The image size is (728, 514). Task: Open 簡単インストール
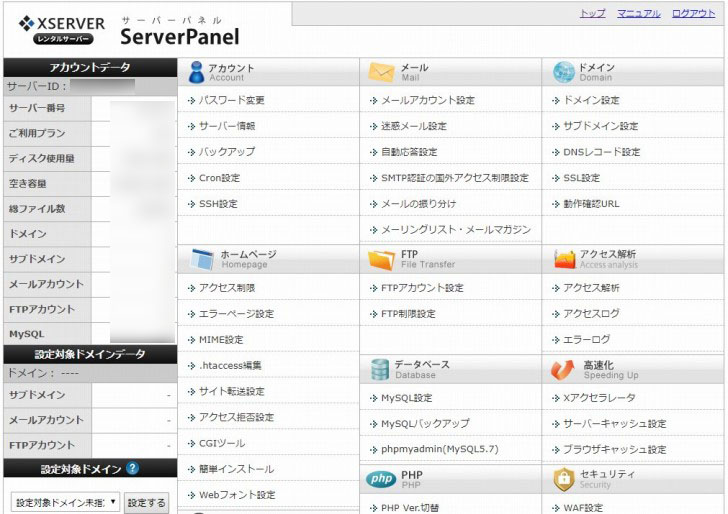coord(236,469)
